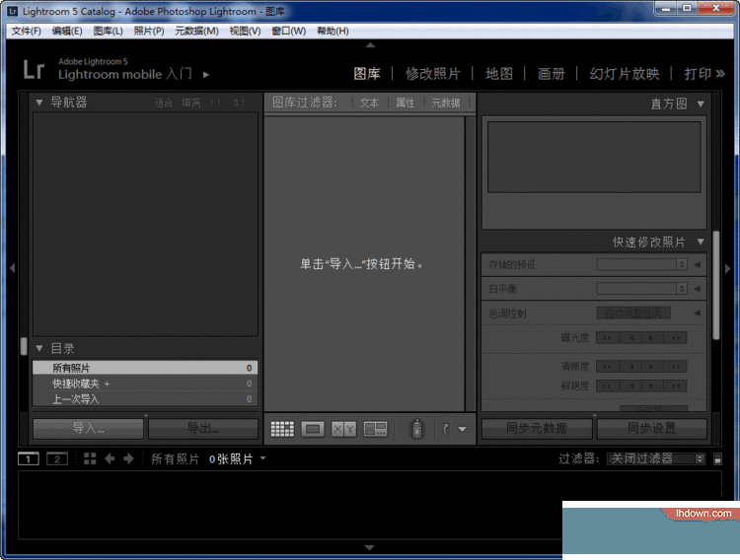The height and width of the screenshot is (560, 740).
Task: Show more modules double chevron
Action: point(720,74)
